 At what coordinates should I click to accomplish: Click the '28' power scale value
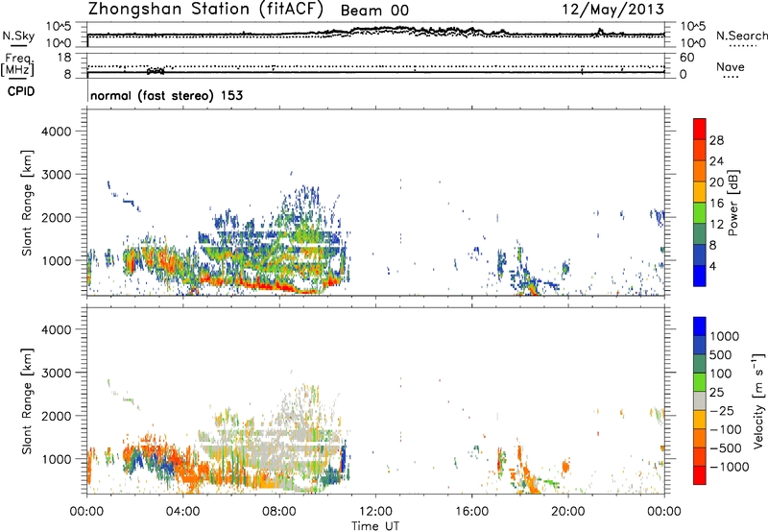tap(716, 140)
